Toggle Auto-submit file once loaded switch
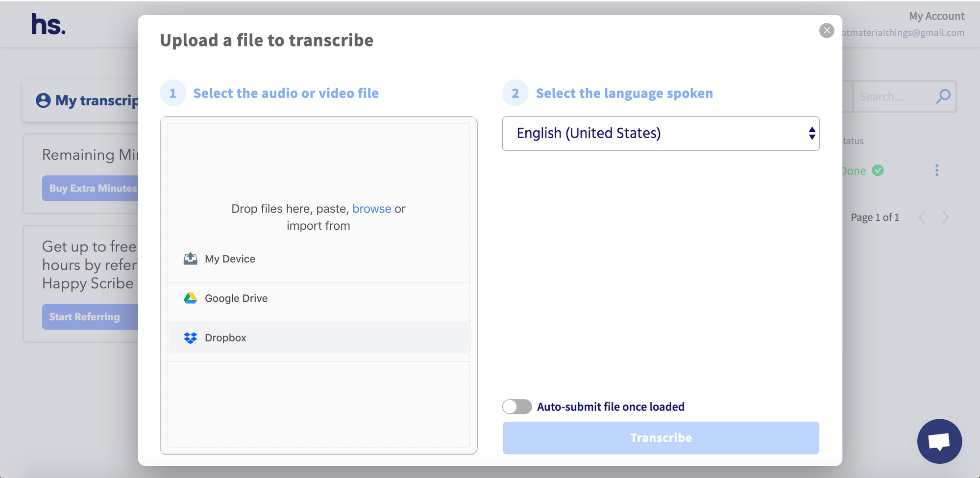The width and height of the screenshot is (980, 478). click(x=517, y=406)
